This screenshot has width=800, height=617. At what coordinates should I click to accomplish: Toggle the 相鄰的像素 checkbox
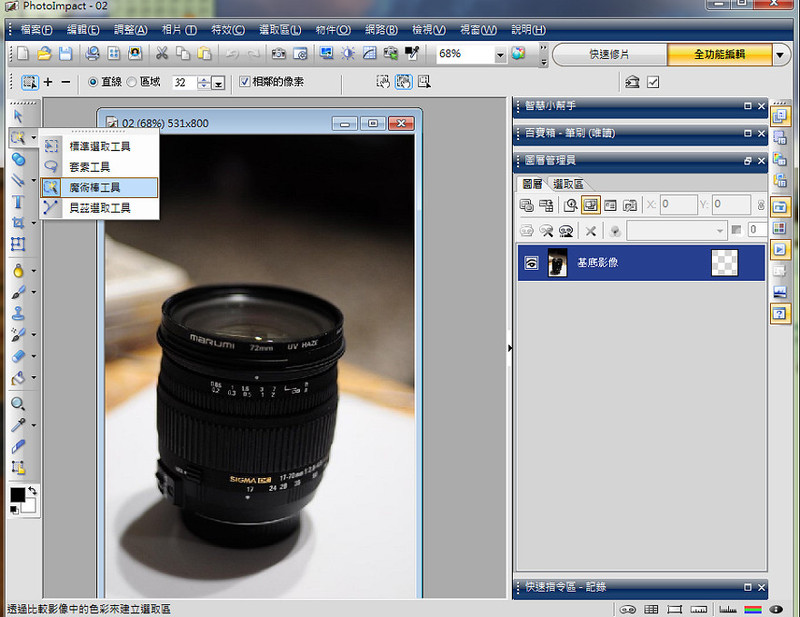(x=245, y=82)
